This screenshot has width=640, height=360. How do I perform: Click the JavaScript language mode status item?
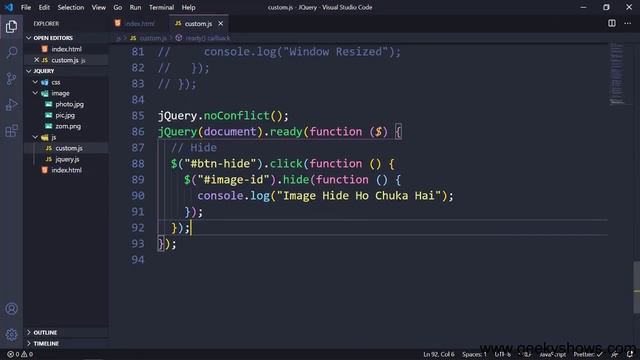click(552, 354)
